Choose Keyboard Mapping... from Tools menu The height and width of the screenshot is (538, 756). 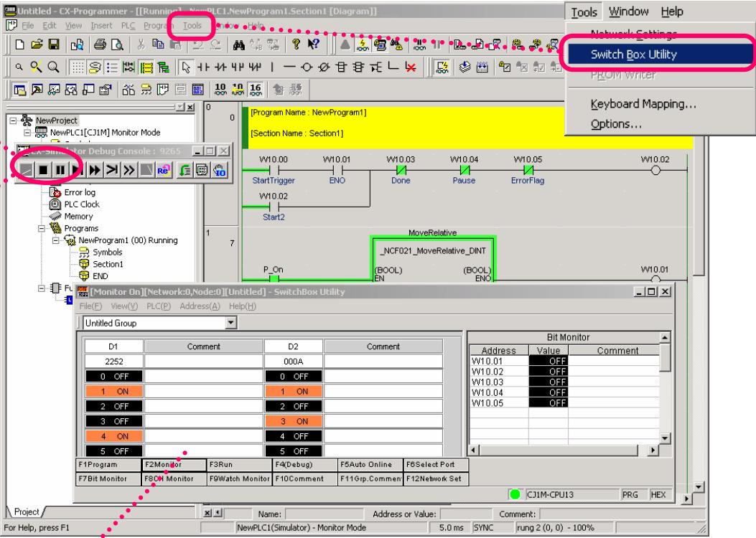click(643, 103)
